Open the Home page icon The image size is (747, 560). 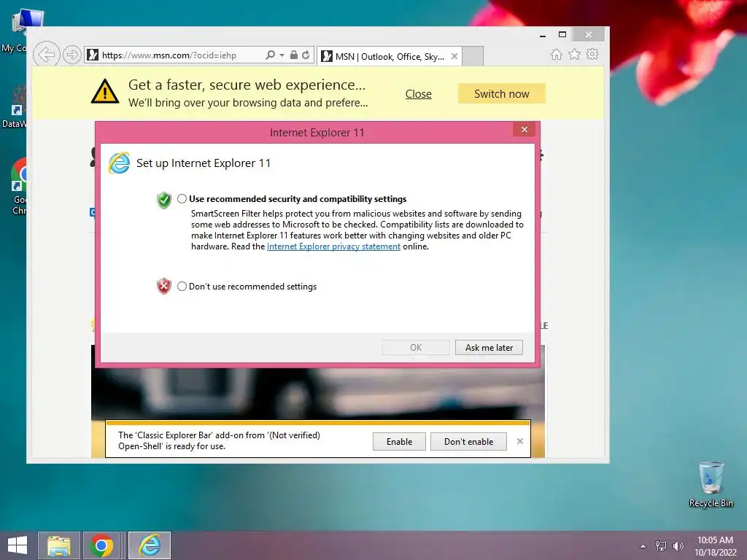[x=557, y=54]
